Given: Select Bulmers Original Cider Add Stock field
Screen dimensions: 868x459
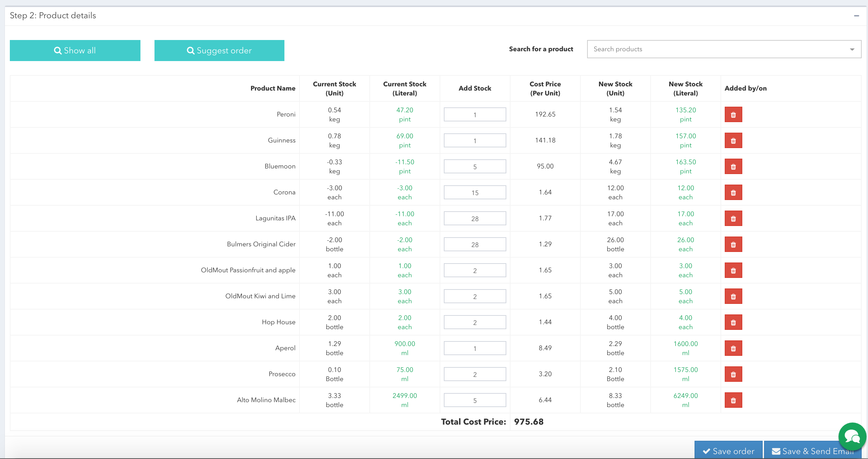Looking at the screenshot, I should coord(475,245).
